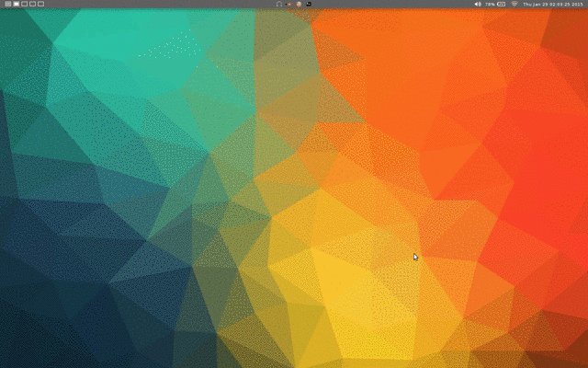
Task: Launch the Firefox globe icon
Action: pos(299,4)
